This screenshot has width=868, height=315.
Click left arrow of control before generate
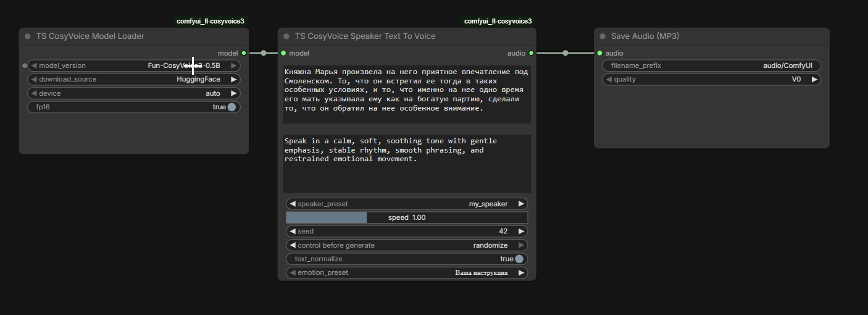293,245
